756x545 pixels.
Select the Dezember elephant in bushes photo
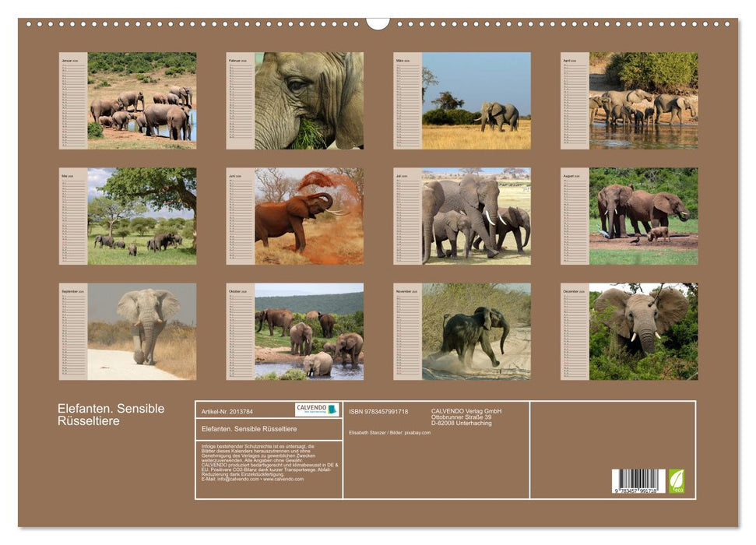[643, 331]
